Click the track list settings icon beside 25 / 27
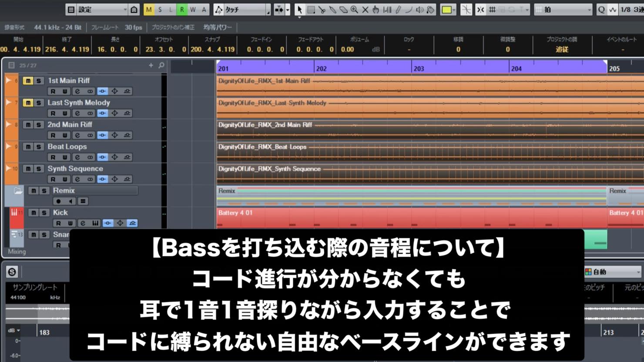The image size is (644, 362). click(x=11, y=65)
